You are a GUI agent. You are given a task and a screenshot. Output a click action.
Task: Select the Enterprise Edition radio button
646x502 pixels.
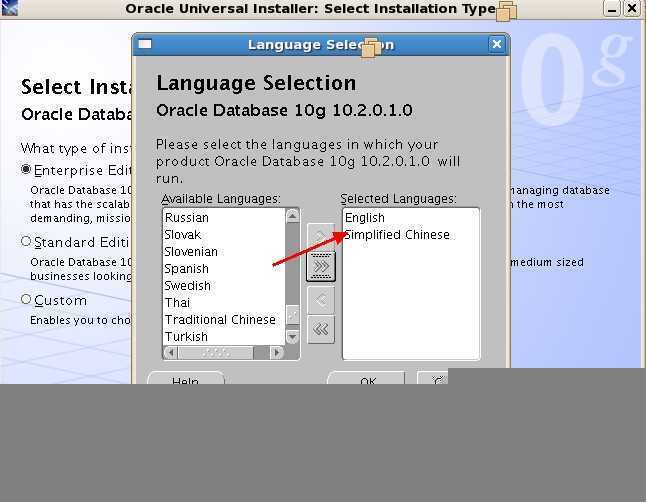pyautogui.click(x=26, y=169)
